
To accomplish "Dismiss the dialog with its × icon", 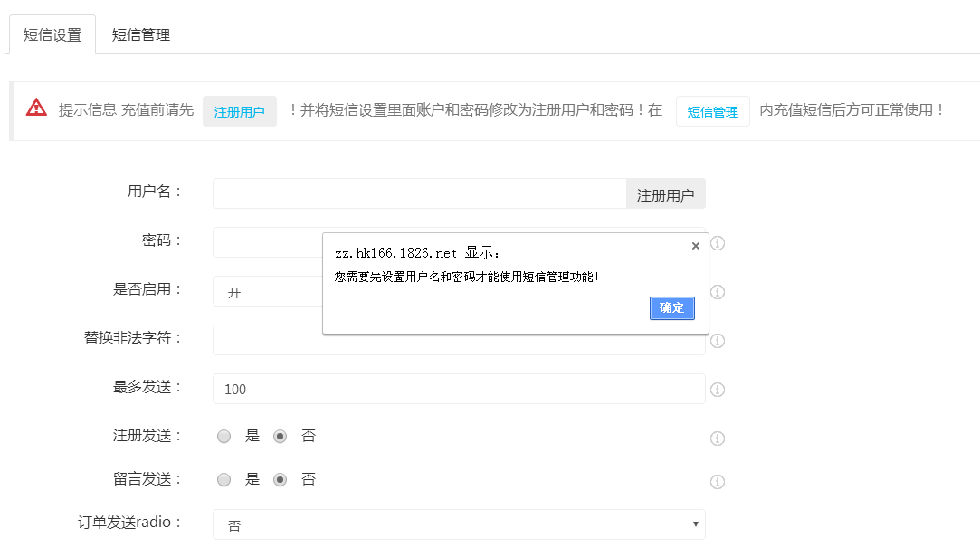I will pyautogui.click(x=695, y=245).
